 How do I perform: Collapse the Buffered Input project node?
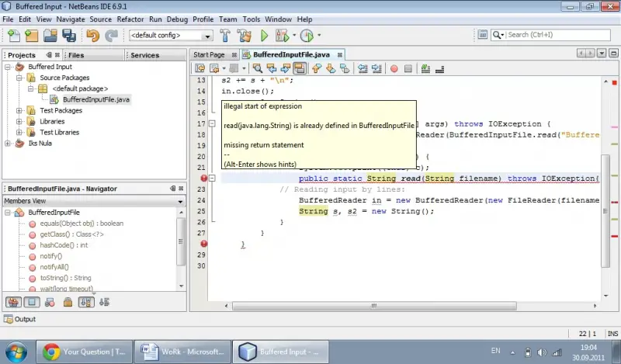(8, 67)
